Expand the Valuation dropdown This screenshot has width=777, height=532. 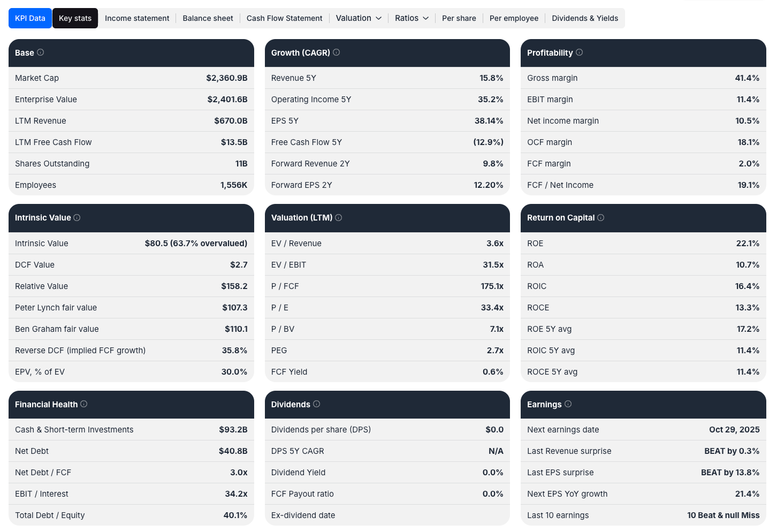pyautogui.click(x=358, y=18)
